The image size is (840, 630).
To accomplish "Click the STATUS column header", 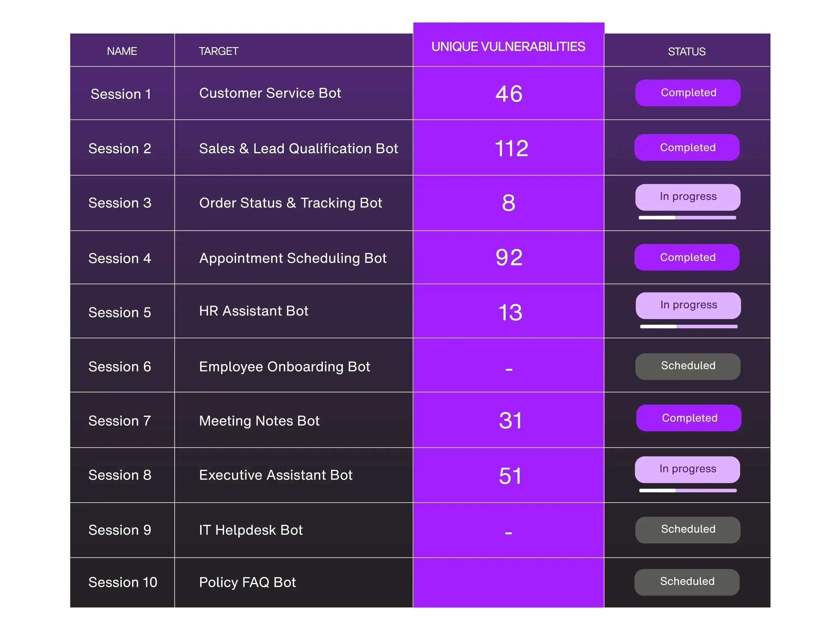I will (x=686, y=51).
